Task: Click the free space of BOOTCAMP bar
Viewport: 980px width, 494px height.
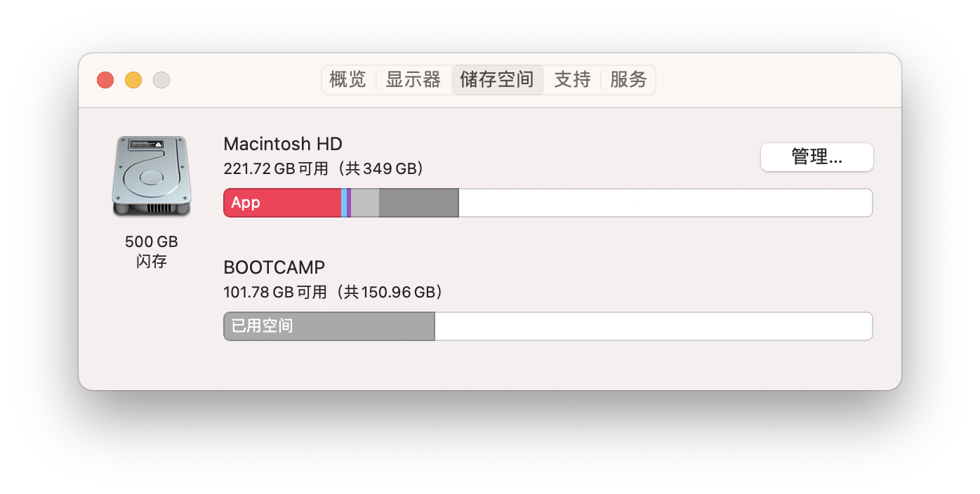Action: [653, 326]
